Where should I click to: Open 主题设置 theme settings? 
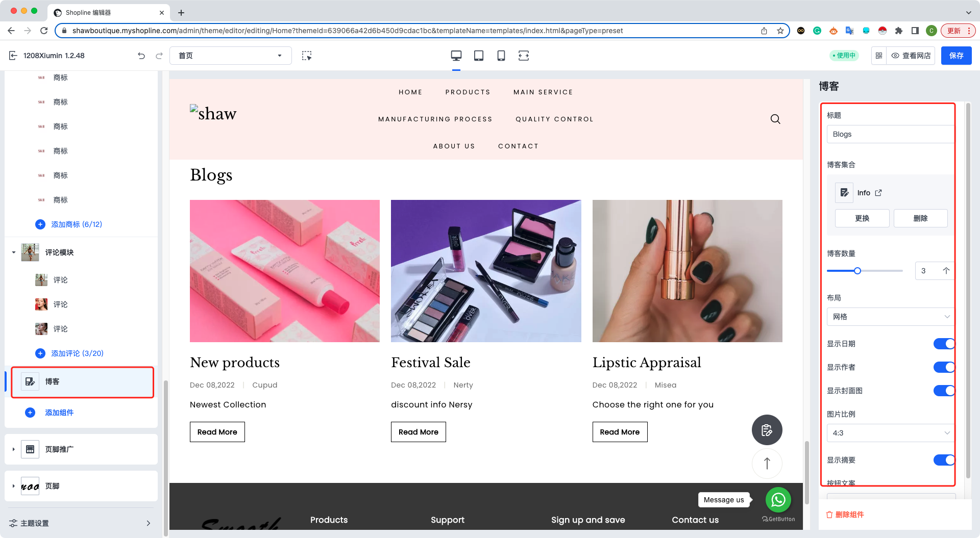coord(80,523)
